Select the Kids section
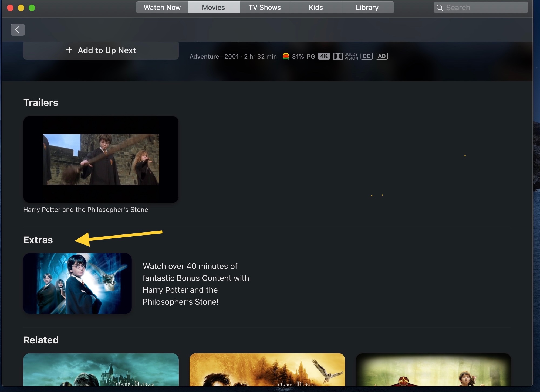 [316, 7]
